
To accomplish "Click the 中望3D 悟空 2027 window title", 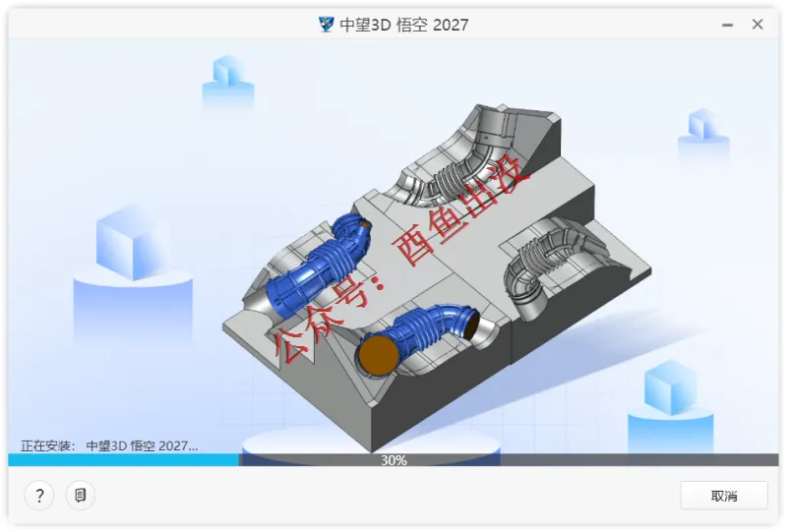I will coord(404,25).
